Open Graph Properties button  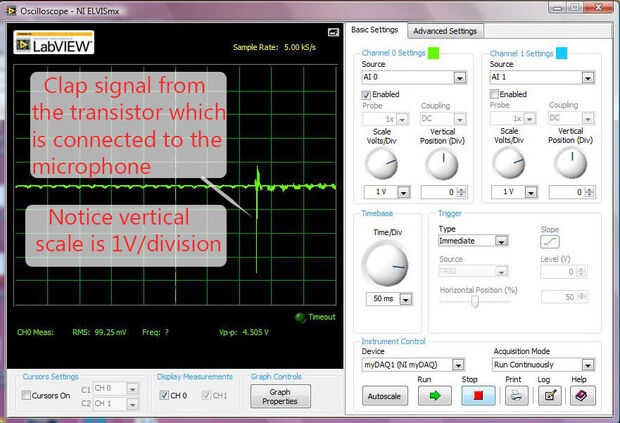click(x=280, y=396)
